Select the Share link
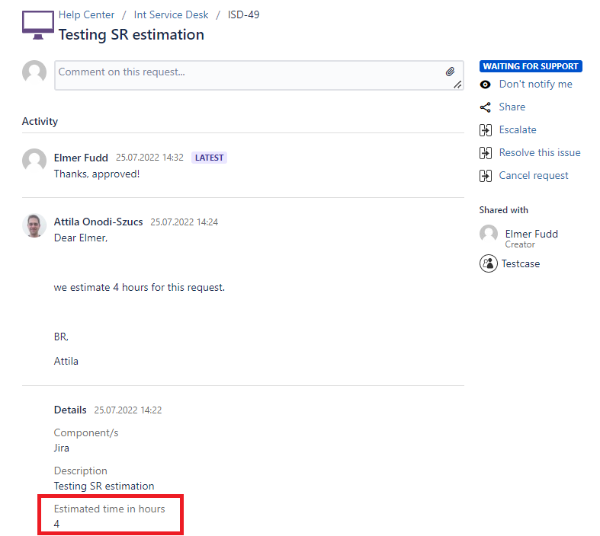The width and height of the screenshot is (600, 536). [x=512, y=107]
